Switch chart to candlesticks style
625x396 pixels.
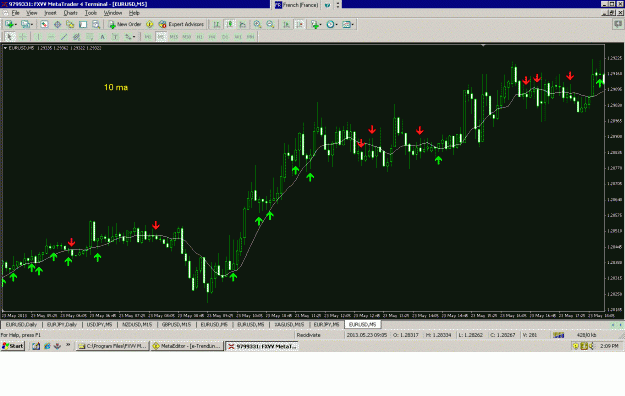(x=230, y=24)
